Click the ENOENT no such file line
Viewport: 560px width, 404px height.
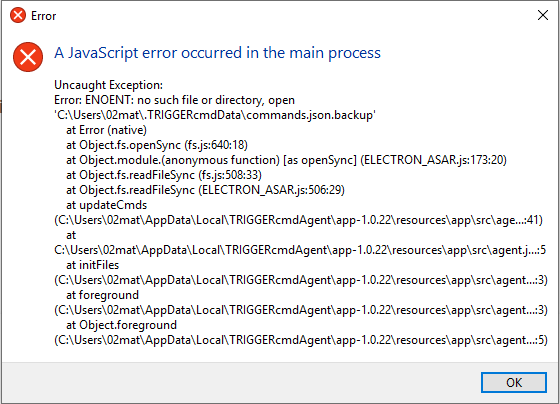tap(174, 100)
